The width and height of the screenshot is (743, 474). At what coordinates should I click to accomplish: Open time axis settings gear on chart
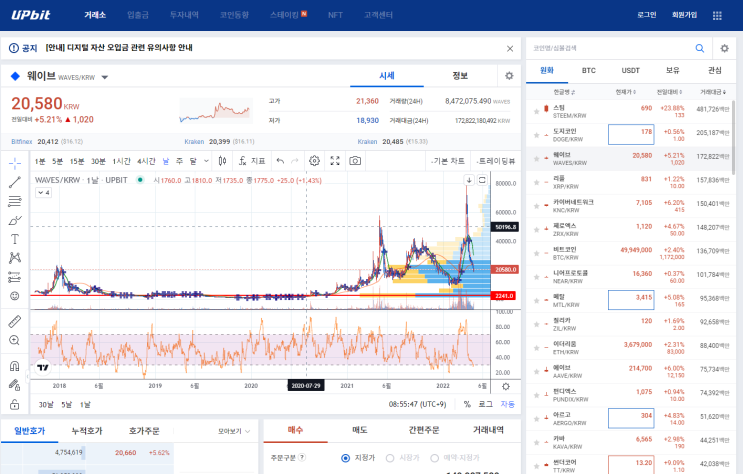506,386
